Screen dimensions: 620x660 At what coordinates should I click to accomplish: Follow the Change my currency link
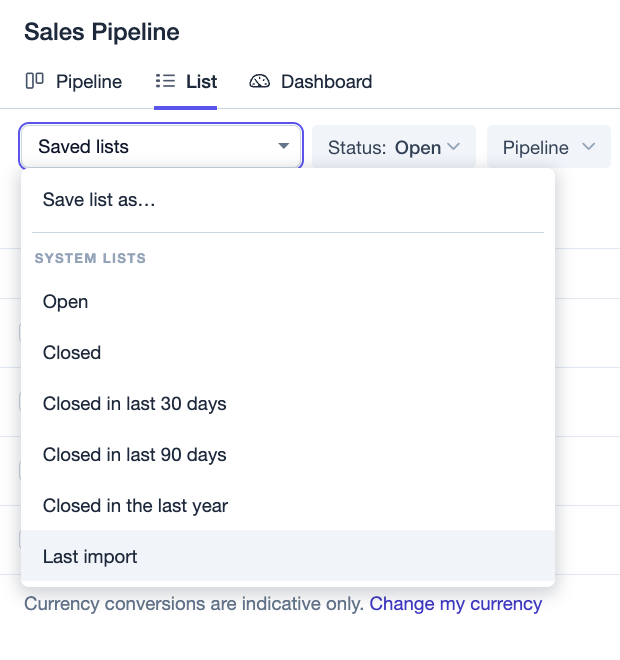click(456, 604)
